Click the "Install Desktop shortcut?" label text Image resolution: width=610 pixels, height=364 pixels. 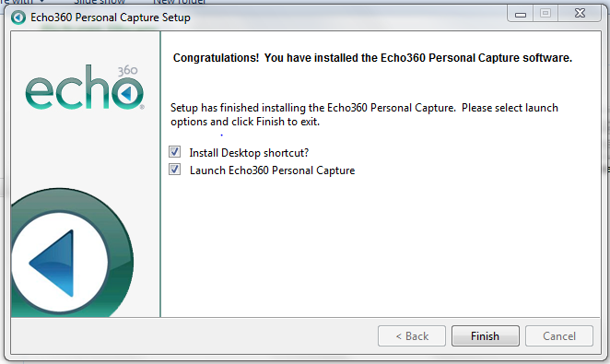tap(249, 153)
